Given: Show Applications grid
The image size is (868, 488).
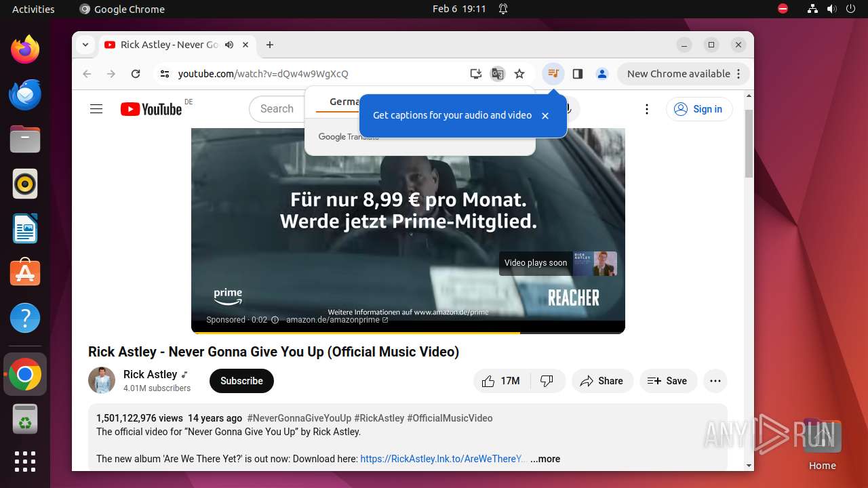Looking at the screenshot, I should 25,462.
